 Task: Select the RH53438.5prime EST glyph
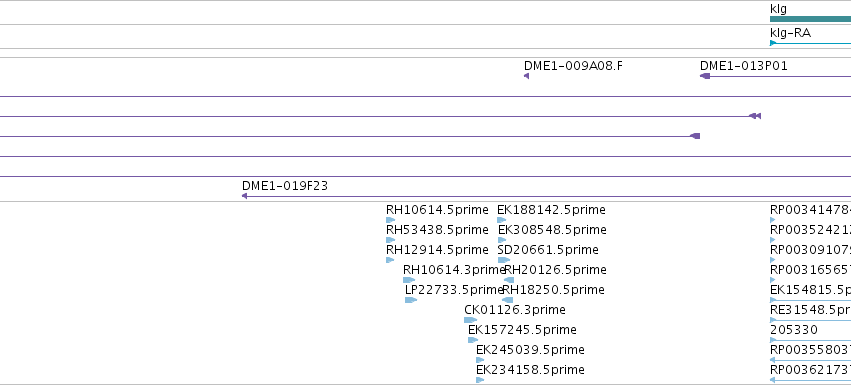391,240
